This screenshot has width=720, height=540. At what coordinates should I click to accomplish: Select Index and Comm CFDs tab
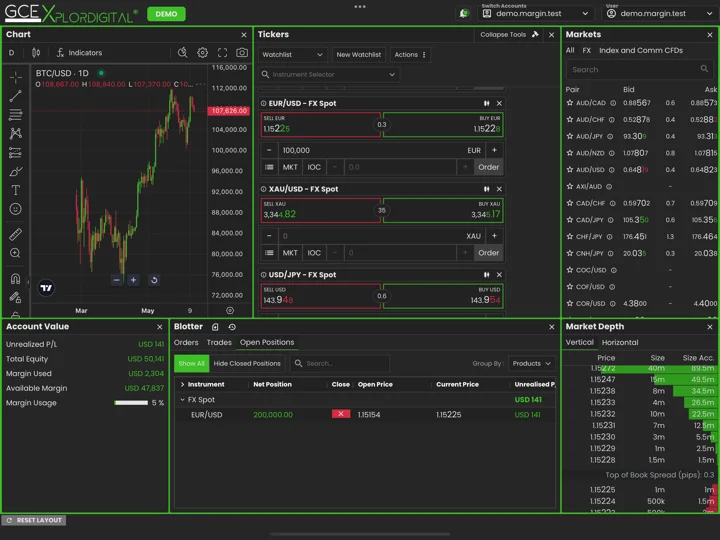pyautogui.click(x=641, y=51)
